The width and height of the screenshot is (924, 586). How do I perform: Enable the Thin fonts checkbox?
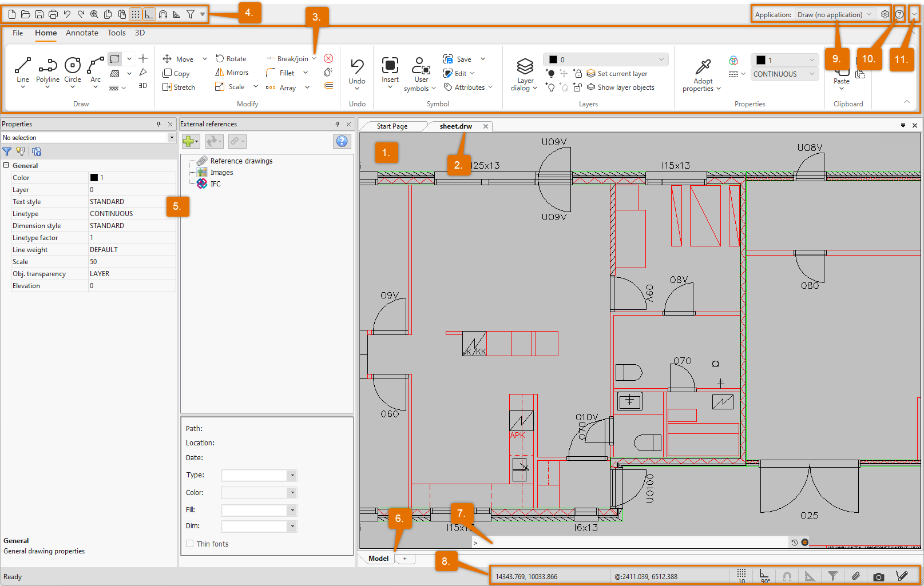click(x=190, y=544)
